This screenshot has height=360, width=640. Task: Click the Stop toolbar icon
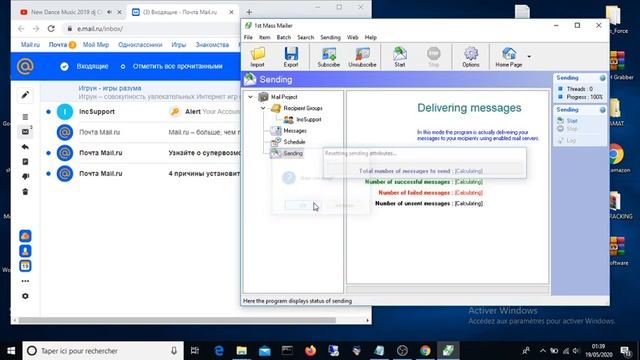tap(433, 57)
